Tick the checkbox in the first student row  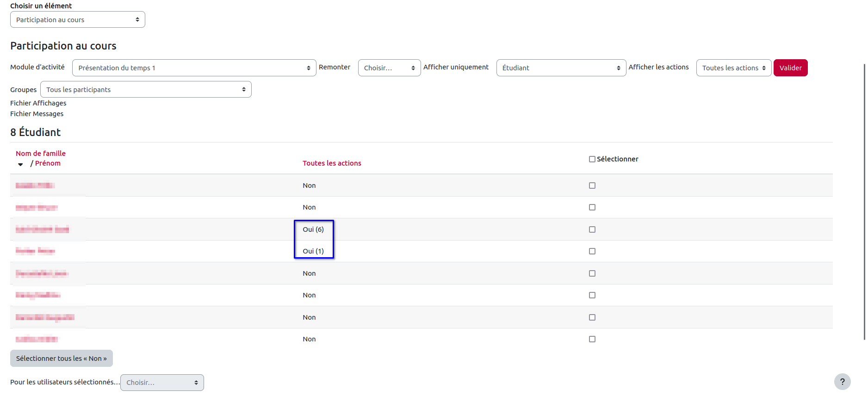coord(592,186)
